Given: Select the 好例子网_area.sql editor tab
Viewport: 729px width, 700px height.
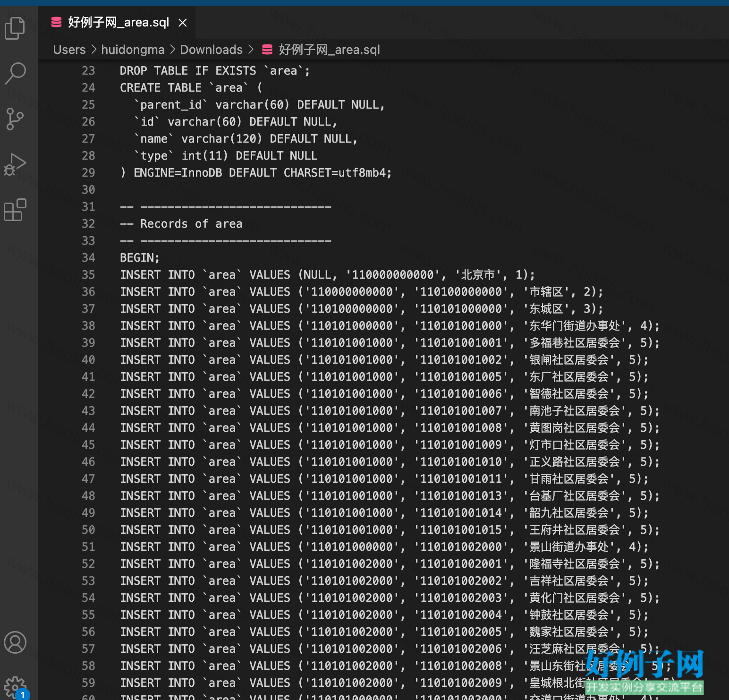Looking at the screenshot, I should coord(117,22).
